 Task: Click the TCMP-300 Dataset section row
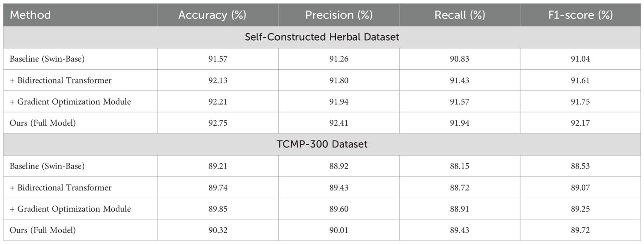click(x=322, y=144)
